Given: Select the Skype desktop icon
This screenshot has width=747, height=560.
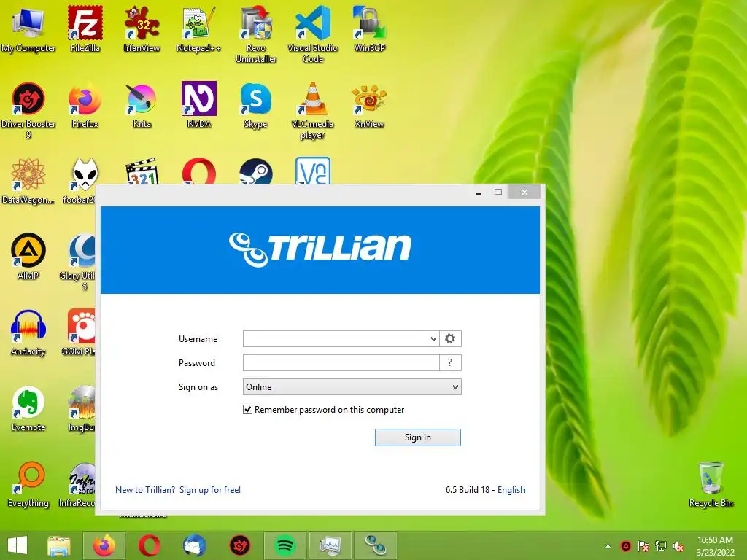Looking at the screenshot, I should tap(256, 105).
